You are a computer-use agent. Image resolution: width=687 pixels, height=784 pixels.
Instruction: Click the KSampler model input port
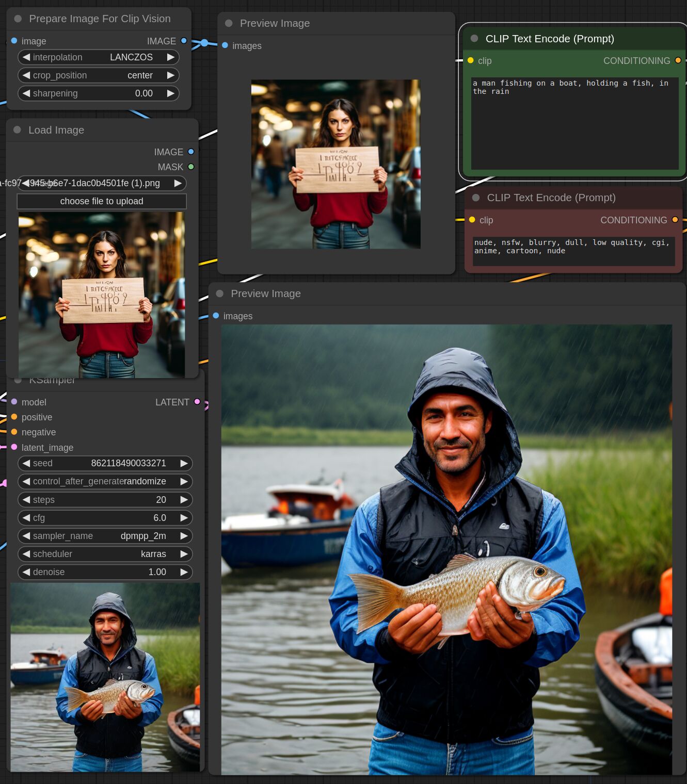(x=14, y=402)
